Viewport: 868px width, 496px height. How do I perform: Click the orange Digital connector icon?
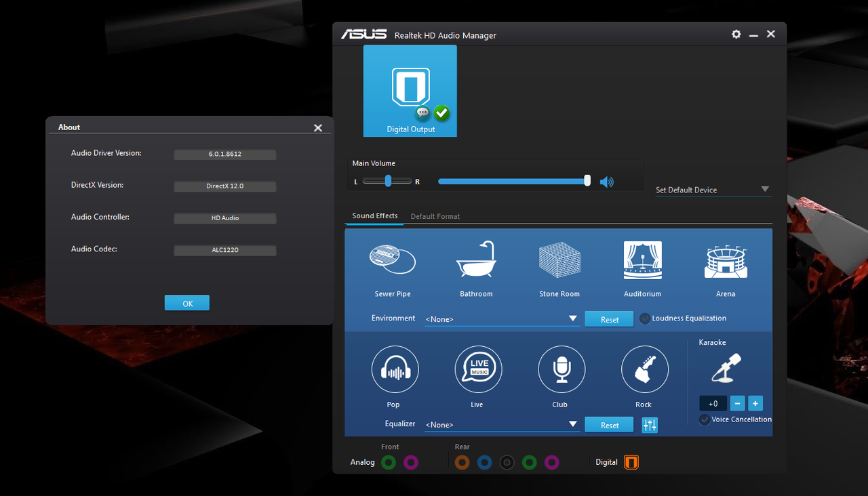[631, 462]
